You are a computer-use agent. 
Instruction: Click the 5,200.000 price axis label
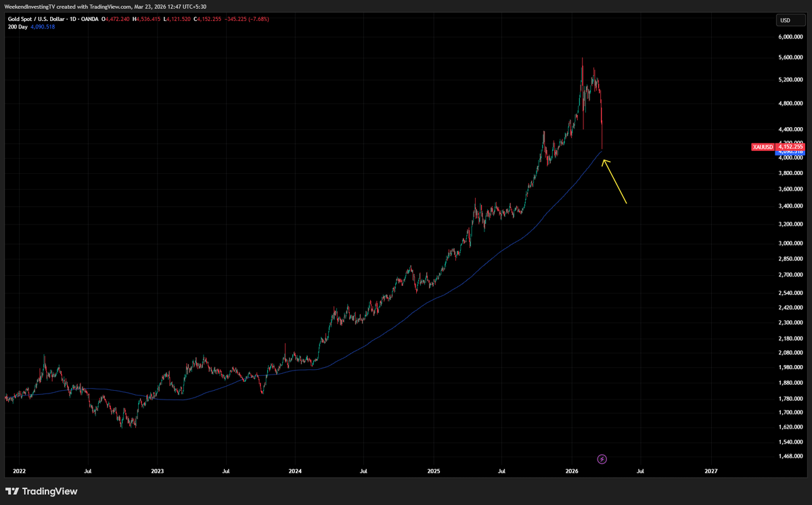click(790, 80)
